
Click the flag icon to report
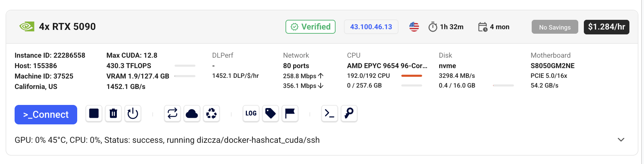[290, 114]
